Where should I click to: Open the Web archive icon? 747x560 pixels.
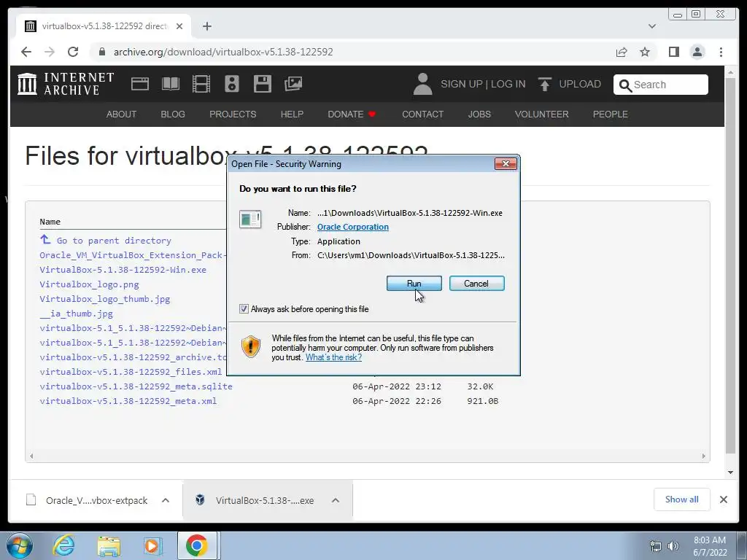click(140, 84)
